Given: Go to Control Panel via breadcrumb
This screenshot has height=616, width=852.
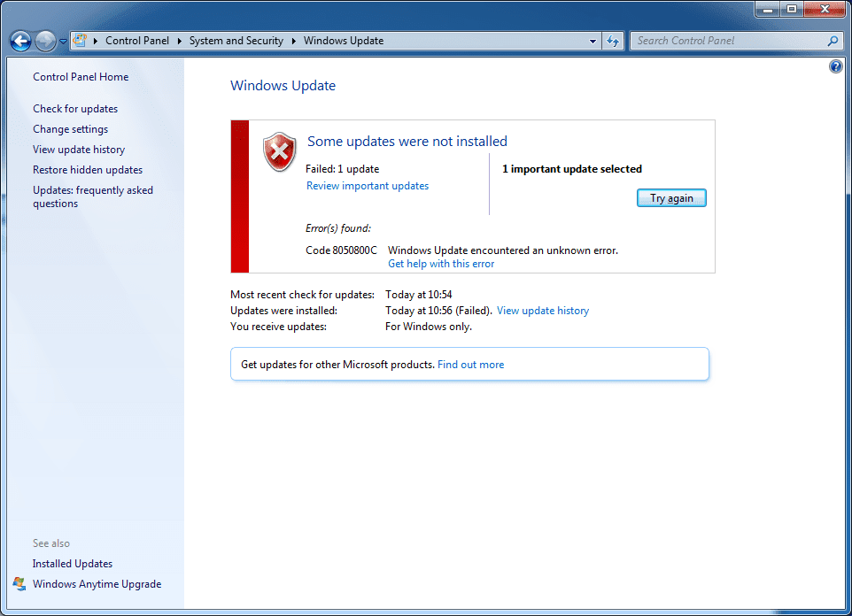Looking at the screenshot, I should pyautogui.click(x=137, y=40).
